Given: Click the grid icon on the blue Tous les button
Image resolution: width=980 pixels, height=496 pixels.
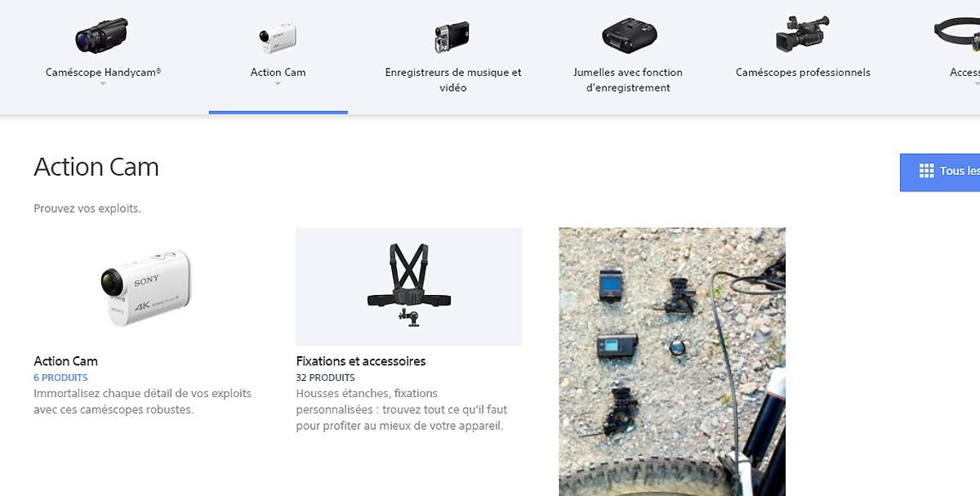Looking at the screenshot, I should tap(926, 171).
